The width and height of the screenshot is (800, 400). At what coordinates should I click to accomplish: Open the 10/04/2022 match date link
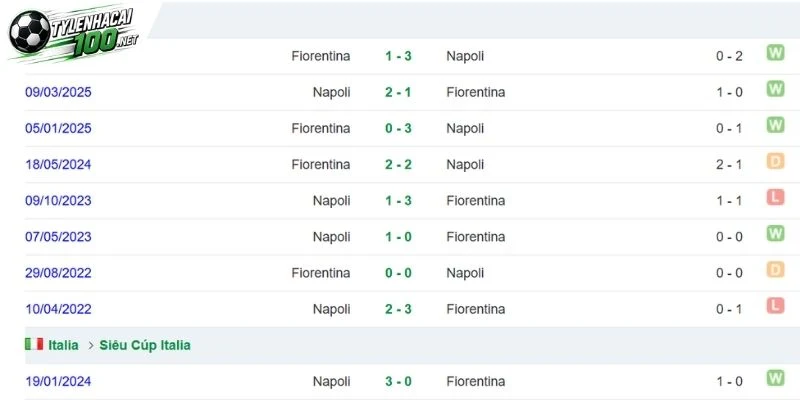tap(58, 309)
